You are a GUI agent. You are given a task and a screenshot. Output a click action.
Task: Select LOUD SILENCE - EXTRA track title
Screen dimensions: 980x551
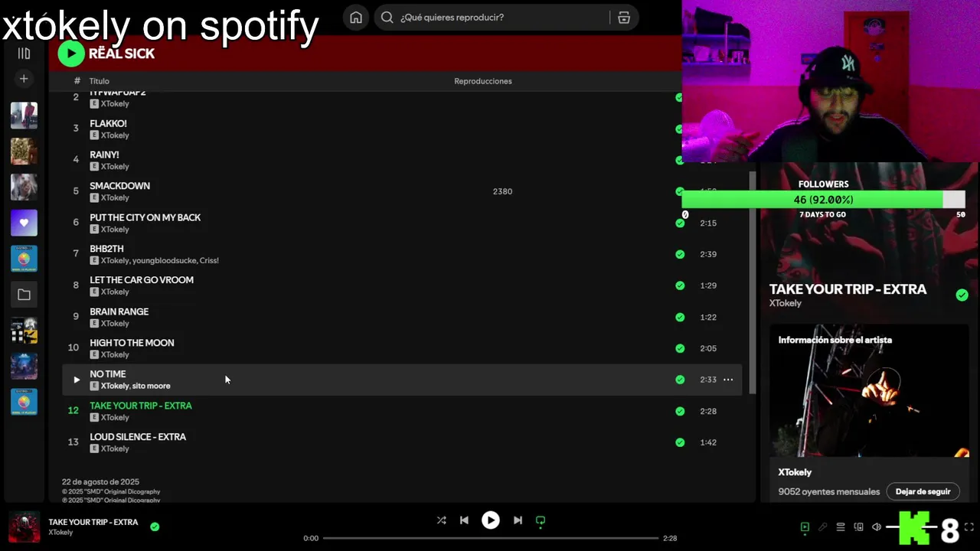coord(138,437)
